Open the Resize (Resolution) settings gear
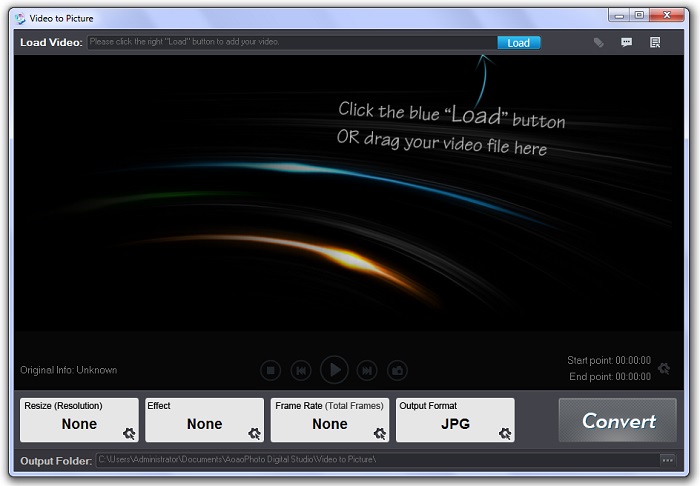700x486 pixels. pos(129,433)
